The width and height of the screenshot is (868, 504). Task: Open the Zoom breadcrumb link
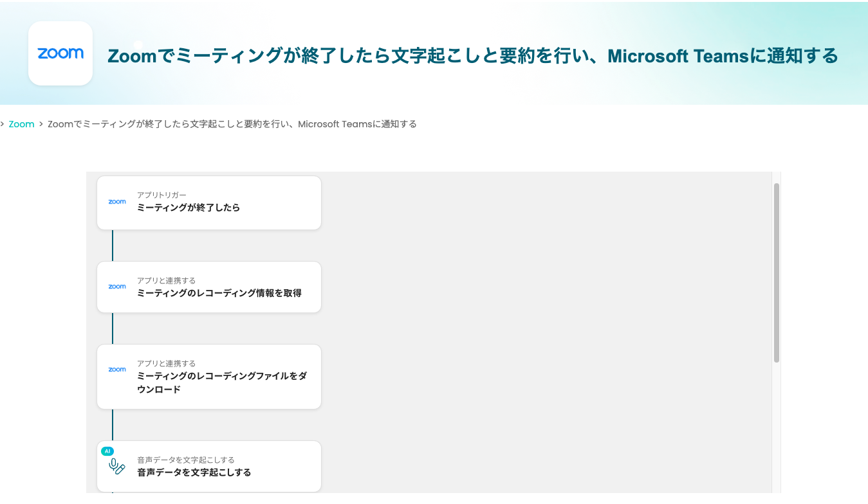click(21, 124)
